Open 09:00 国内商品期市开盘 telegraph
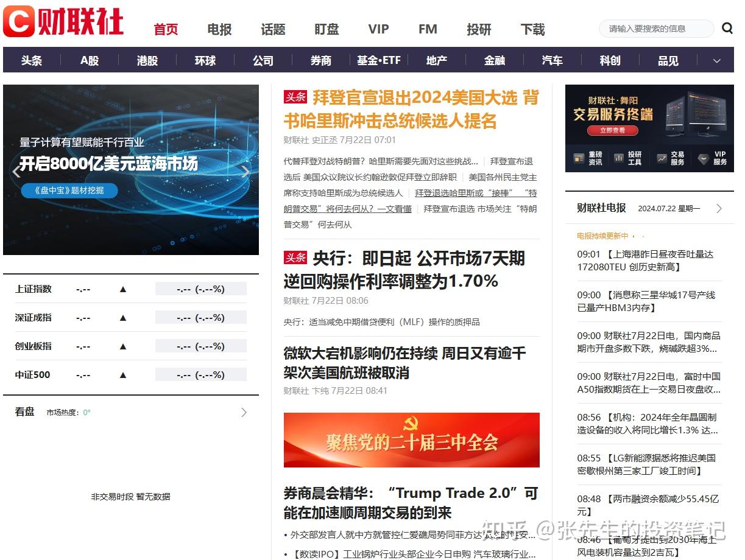The height and width of the screenshot is (560, 745). point(649,342)
